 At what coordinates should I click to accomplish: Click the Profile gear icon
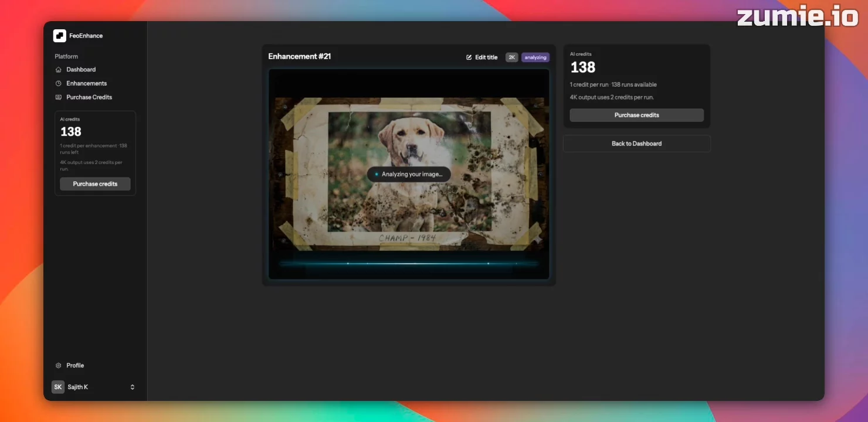tap(58, 366)
